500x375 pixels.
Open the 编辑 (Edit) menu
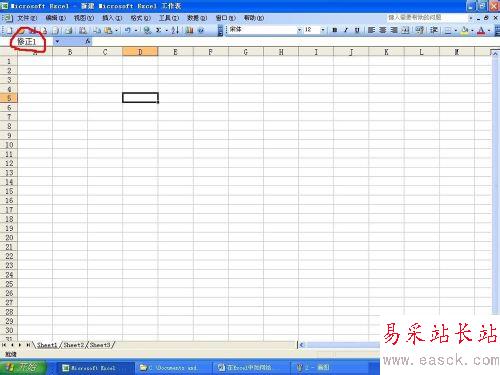(x=55, y=18)
